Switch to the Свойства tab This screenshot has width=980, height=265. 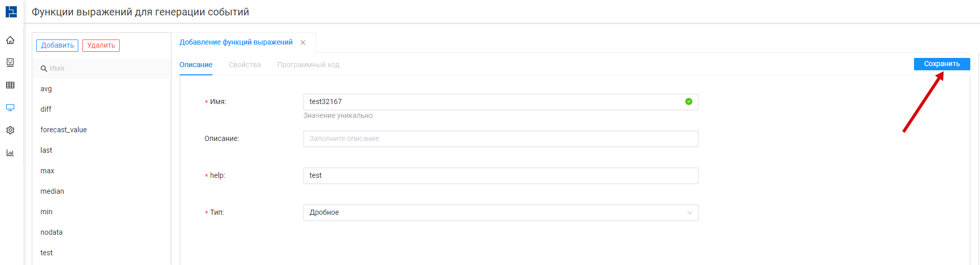pos(245,65)
